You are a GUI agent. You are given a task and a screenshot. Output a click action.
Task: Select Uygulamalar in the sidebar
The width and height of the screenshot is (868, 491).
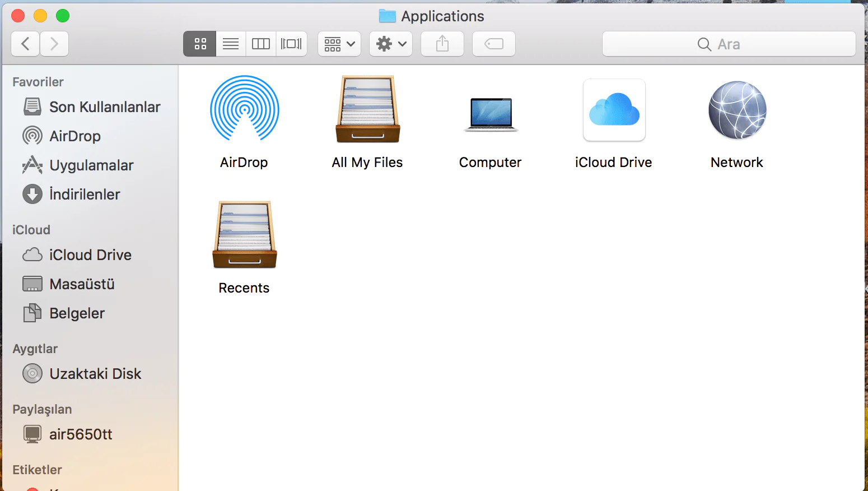91,165
